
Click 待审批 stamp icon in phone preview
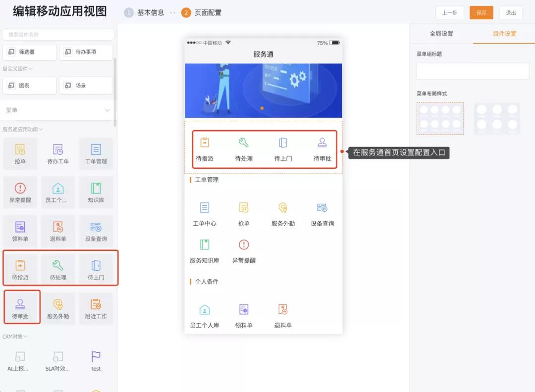pyautogui.click(x=322, y=142)
